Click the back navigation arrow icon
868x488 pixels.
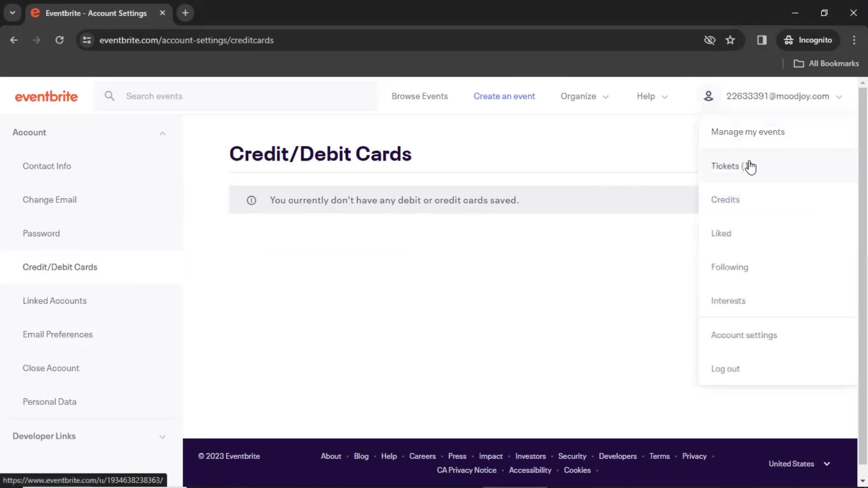tap(13, 40)
